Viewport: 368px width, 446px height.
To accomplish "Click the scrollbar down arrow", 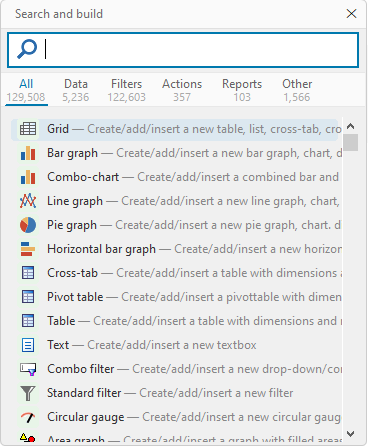I will click(350, 433).
